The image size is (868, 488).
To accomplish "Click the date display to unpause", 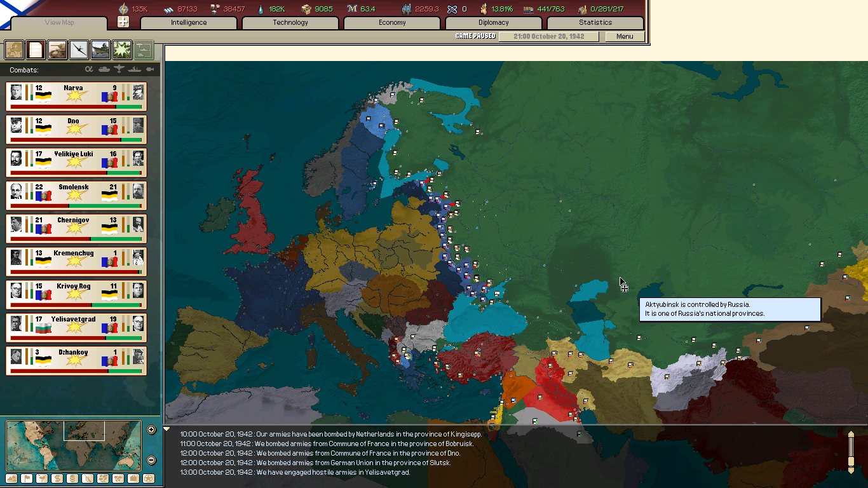I will 548,36.
